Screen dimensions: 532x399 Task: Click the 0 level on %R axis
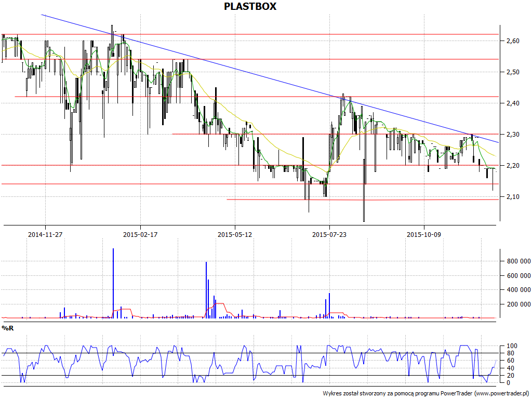(507, 383)
